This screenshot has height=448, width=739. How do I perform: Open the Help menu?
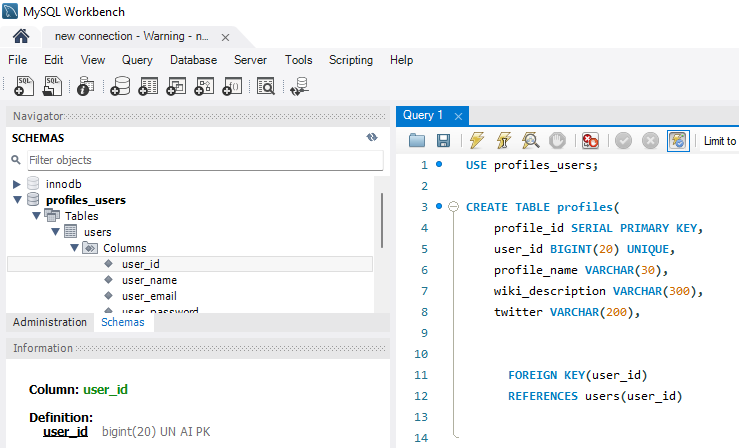[x=402, y=60]
